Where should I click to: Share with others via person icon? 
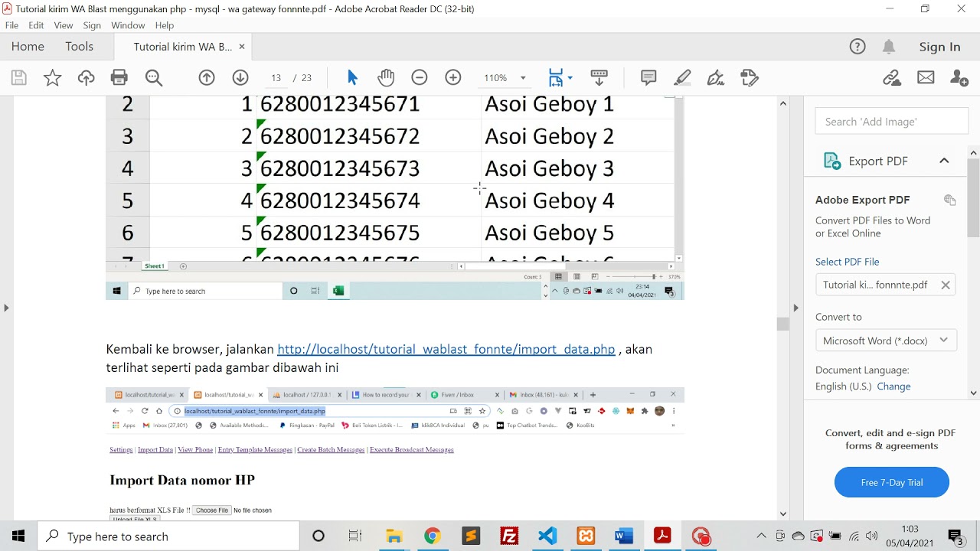point(959,77)
